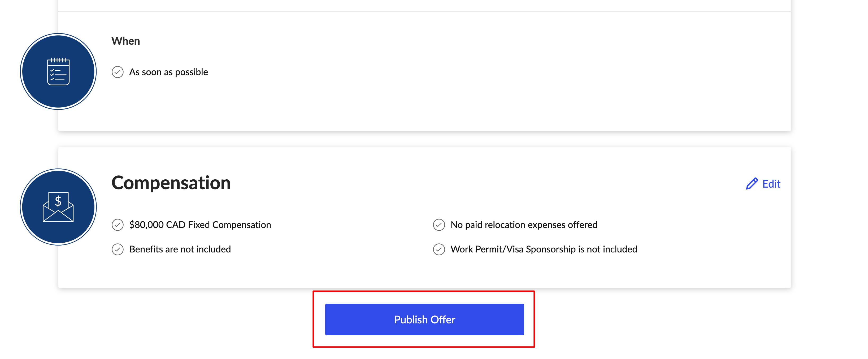Viewport: 868px width, 359px height.
Task: Select the $80,000 CAD Fixed Compensation text
Action: 200,225
